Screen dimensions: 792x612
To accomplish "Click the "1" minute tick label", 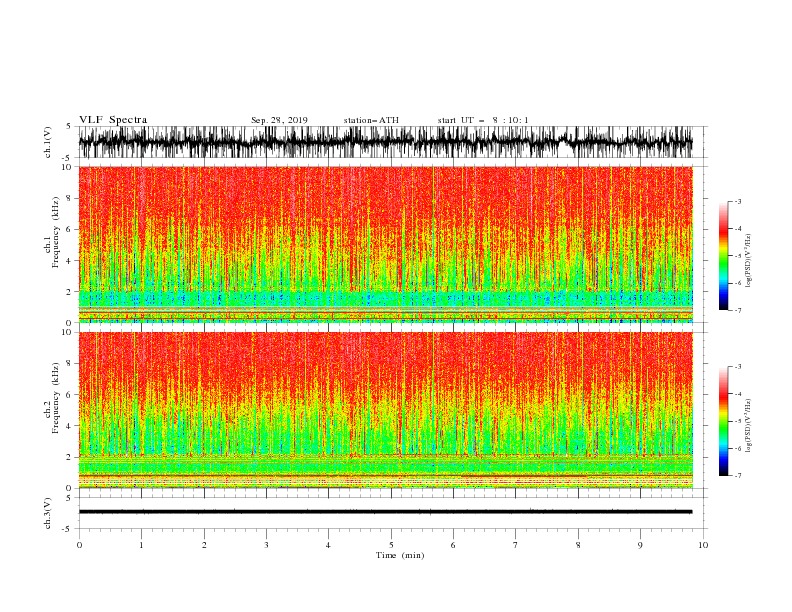I will pos(141,545).
